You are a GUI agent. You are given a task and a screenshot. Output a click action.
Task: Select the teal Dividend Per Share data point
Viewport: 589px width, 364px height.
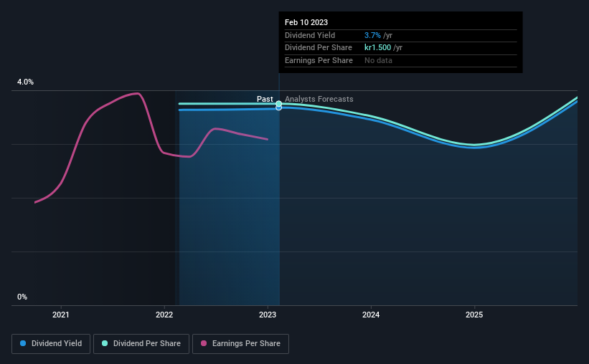[x=279, y=104]
